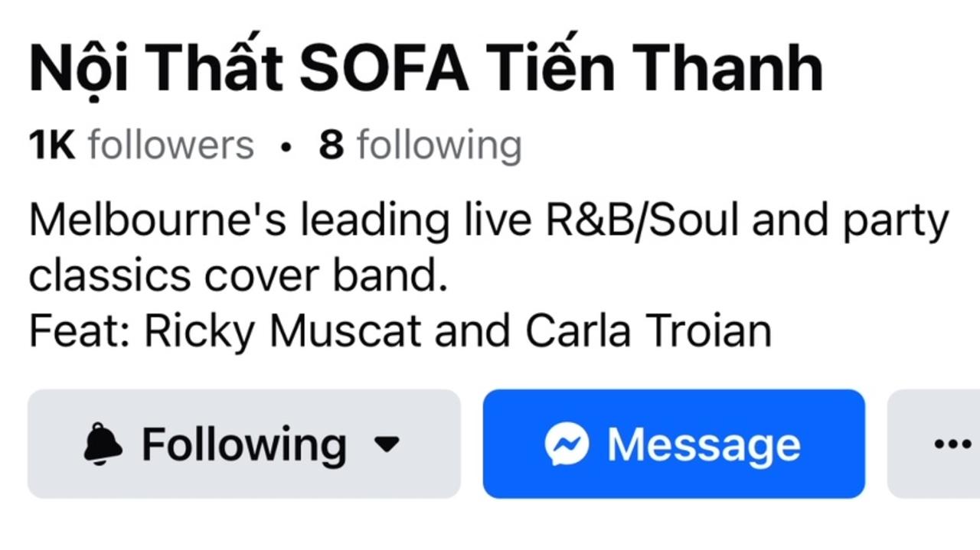Click the dot separator between followers and following

coord(286,147)
